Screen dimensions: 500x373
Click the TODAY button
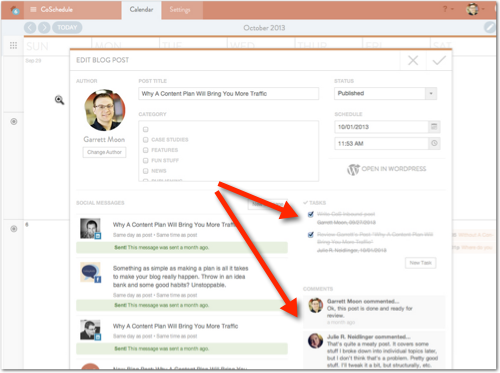(x=67, y=27)
